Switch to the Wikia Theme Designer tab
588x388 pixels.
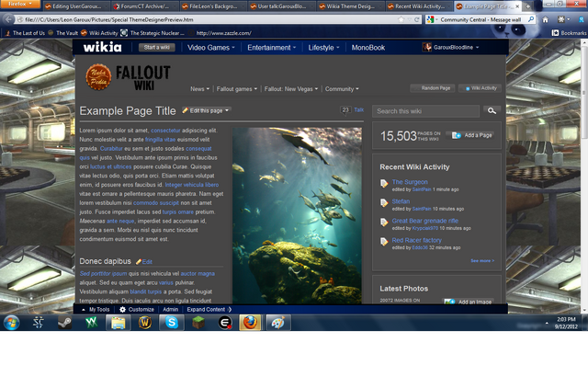pos(350,6)
